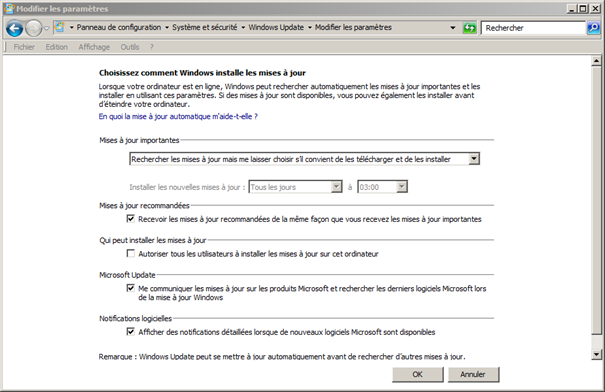Click the OK button
Image resolution: width=605 pixels, height=392 pixels.
[x=417, y=374]
